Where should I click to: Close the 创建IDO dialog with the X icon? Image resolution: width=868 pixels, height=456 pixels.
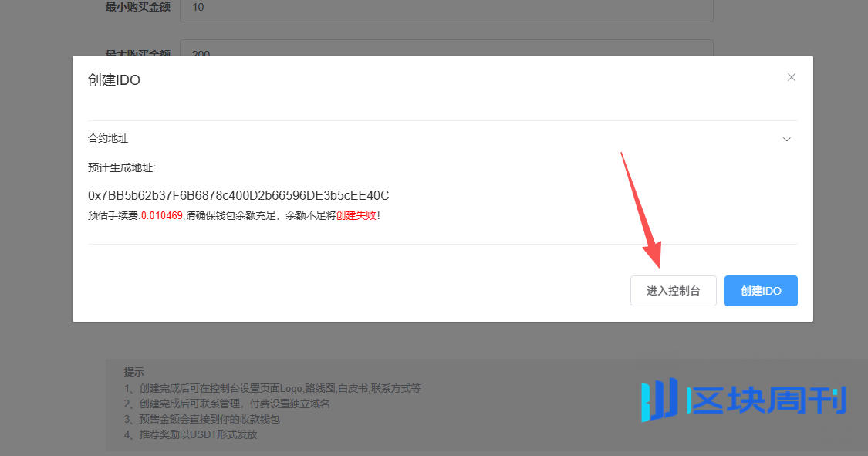click(791, 77)
